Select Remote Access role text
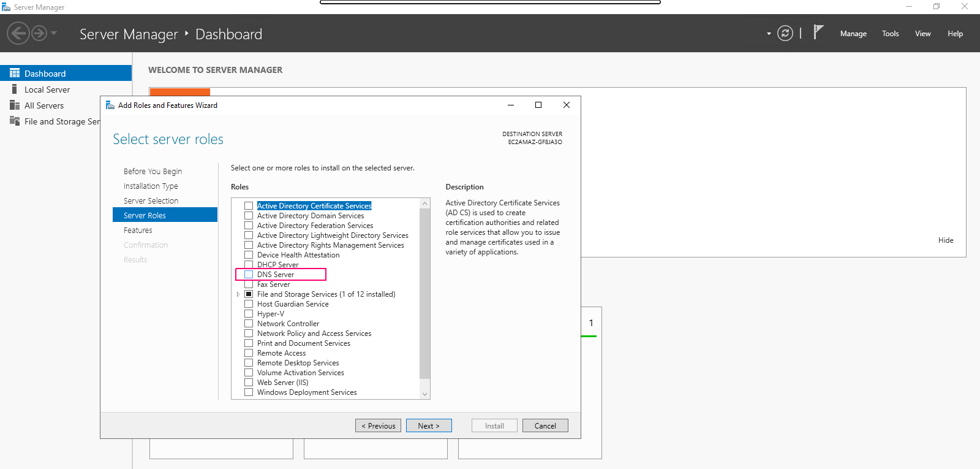The width and height of the screenshot is (980, 469). pyautogui.click(x=281, y=353)
